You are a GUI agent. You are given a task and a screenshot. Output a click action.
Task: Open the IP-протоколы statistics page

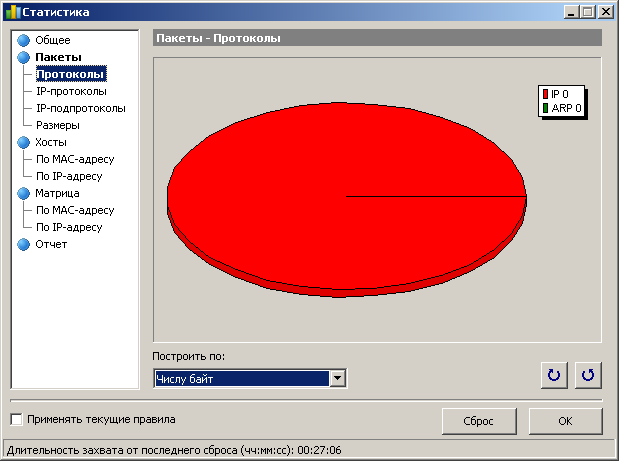pyautogui.click(x=71, y=91)
